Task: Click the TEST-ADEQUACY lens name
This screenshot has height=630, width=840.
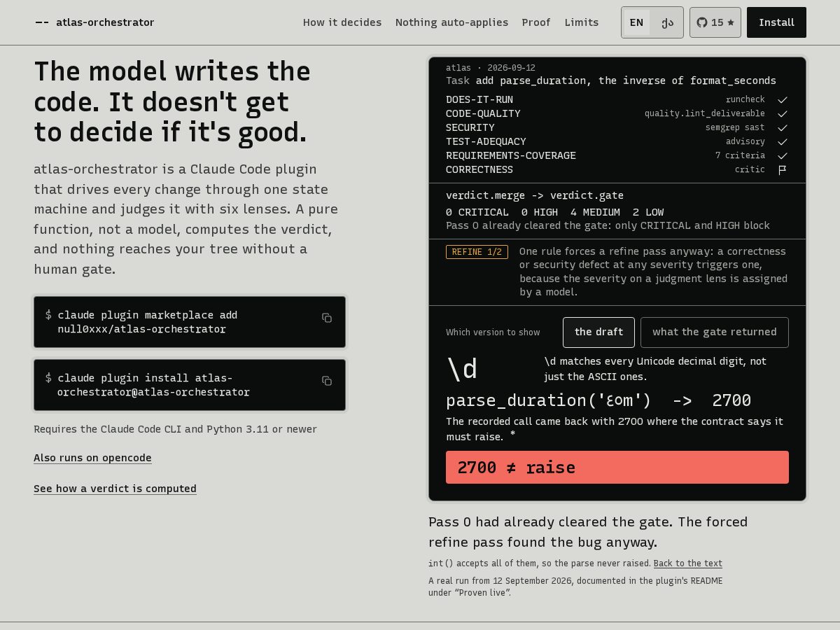Action: (486, 142)
